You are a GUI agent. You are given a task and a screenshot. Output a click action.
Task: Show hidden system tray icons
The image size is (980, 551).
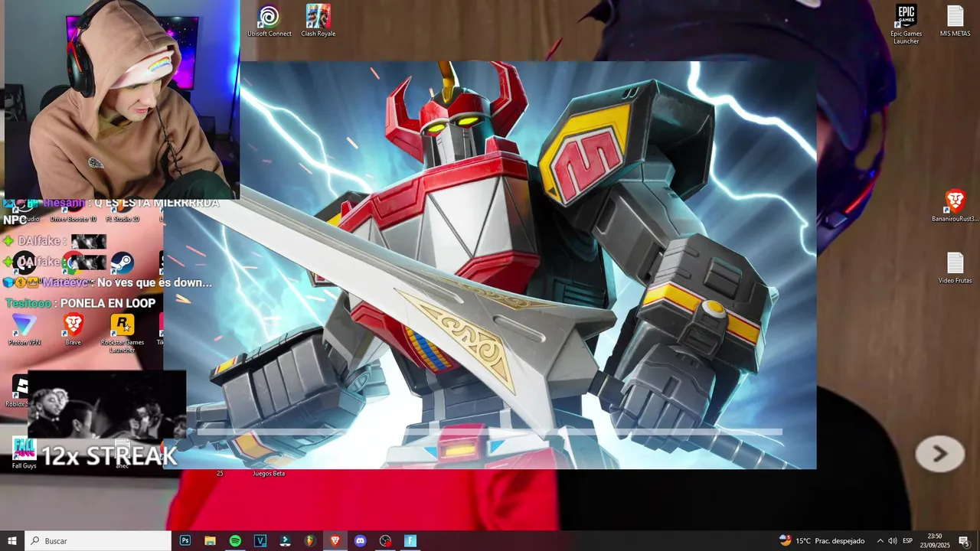pyautogui.click(x=880, y=541)
